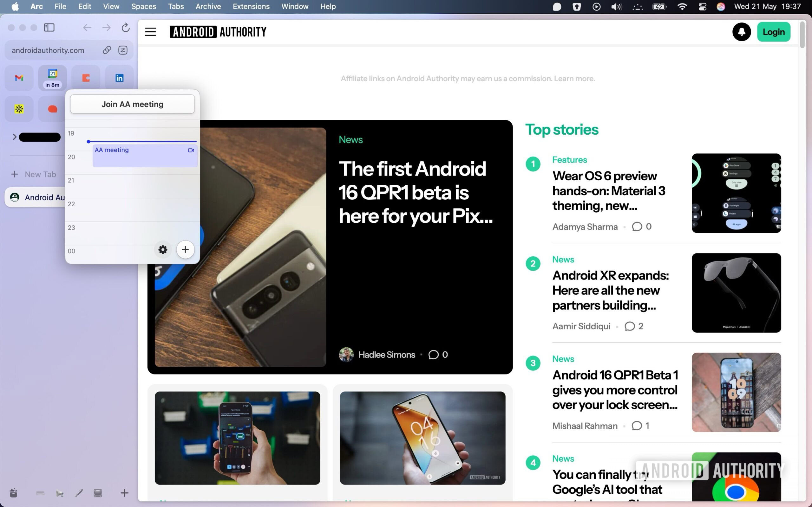Click the page's vertical scrollbar
The image size is (812, 507).
(x=802, y=35)
